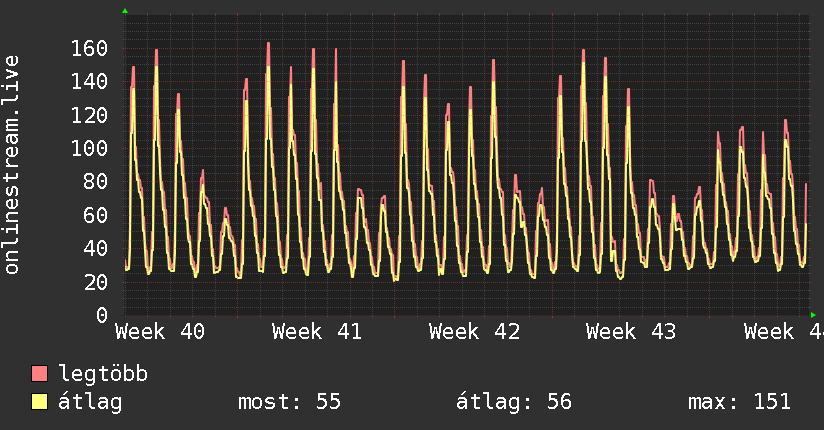Click the 'átlag: 56' statistic value
The image size is (824, 430).
[513, 402]
